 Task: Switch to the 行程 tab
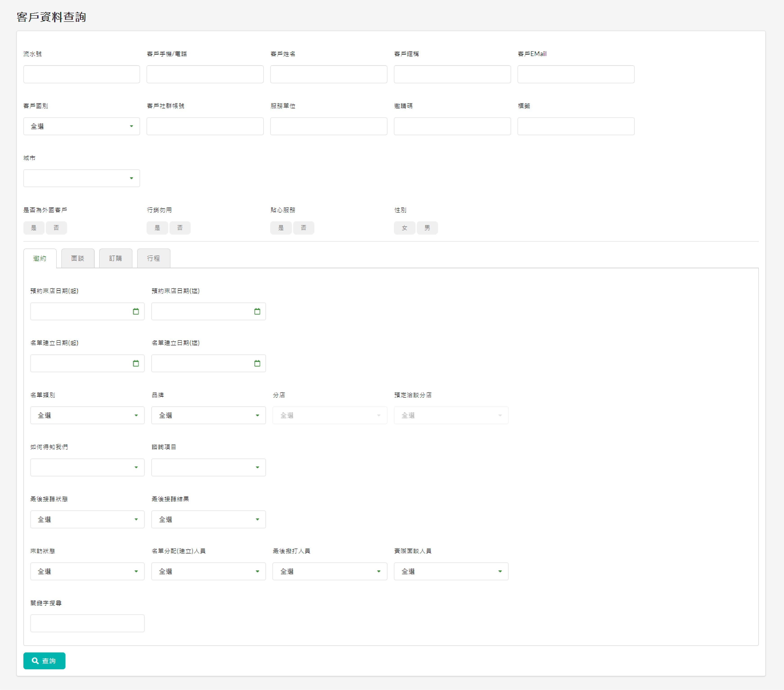(x=153, y=258)
